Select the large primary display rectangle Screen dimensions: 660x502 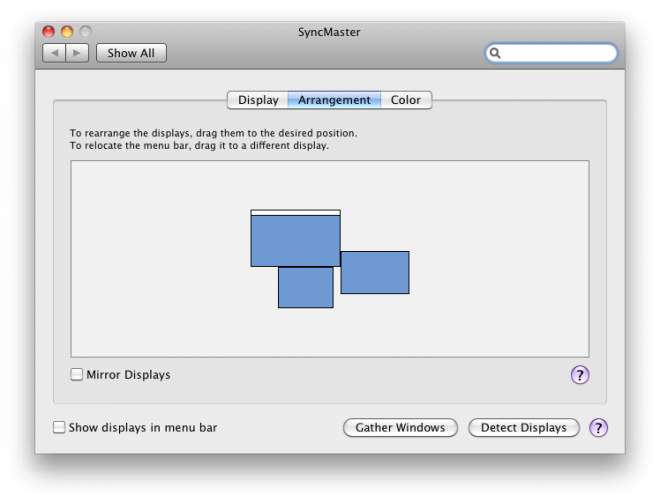pos(295,241)
